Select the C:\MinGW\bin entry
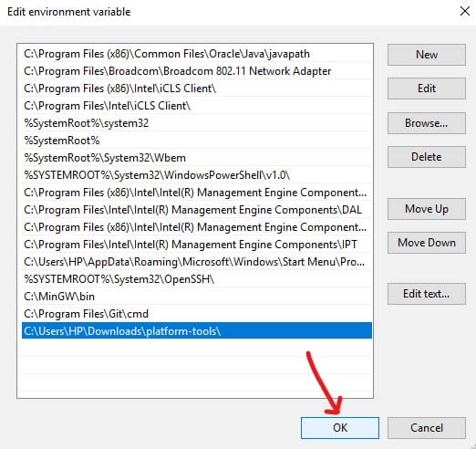 (197, 297)
